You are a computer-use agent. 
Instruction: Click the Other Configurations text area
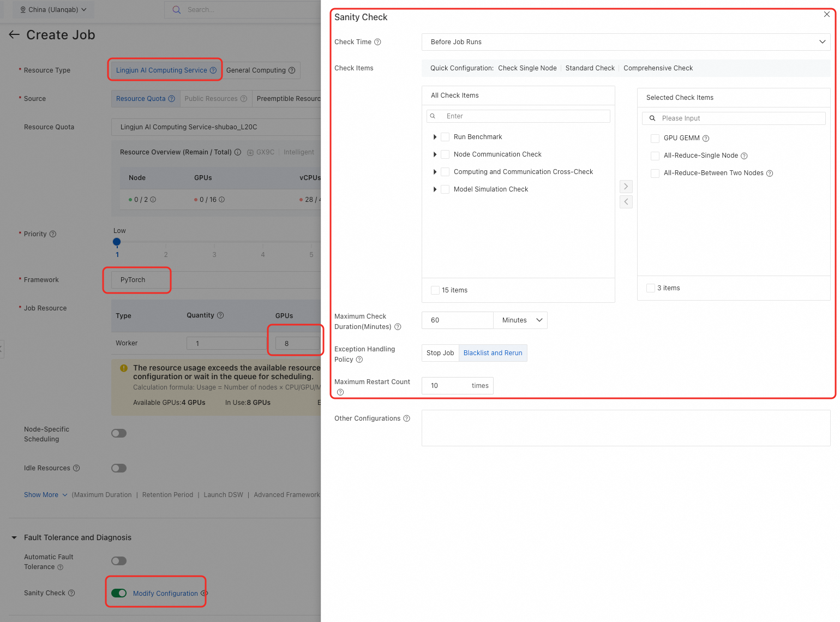626,428
